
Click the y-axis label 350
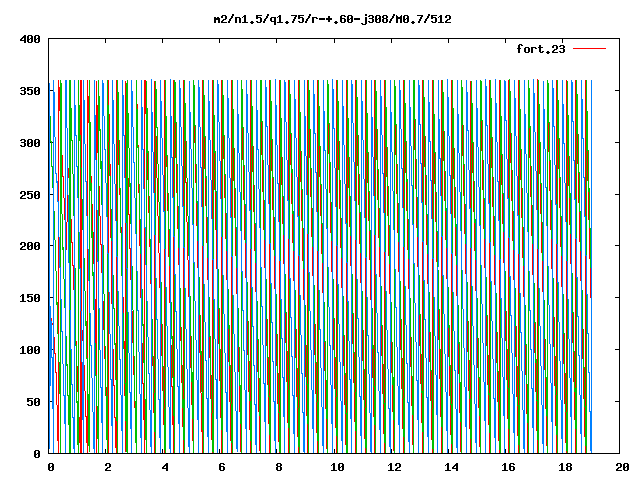[x=30, y=91]
